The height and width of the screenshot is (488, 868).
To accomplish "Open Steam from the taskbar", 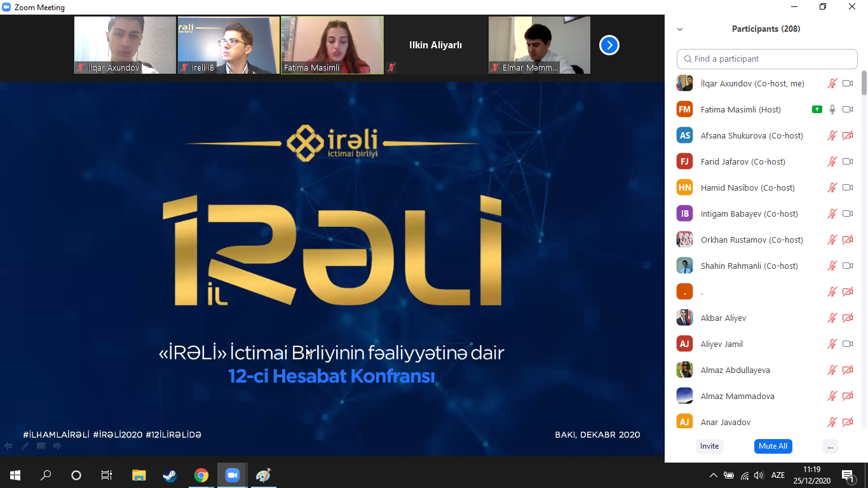I will tap(170, 475).
